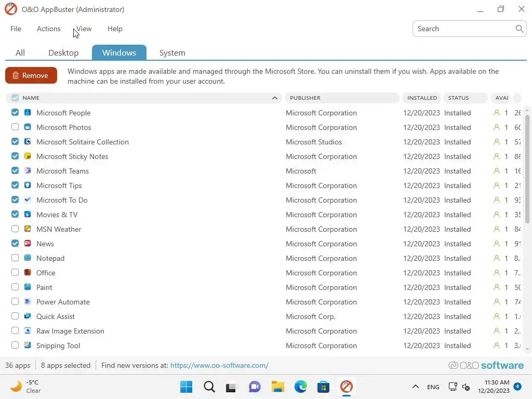Show hidden system tray icons chevron

(415, 387)
